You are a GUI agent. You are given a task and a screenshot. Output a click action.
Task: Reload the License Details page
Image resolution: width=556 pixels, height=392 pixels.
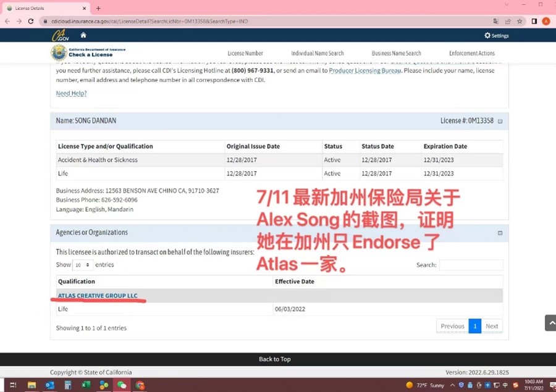pos(31,21)
